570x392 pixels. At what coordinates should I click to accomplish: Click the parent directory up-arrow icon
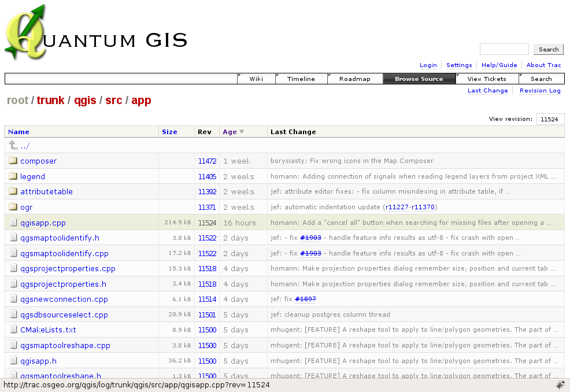click(13, 145)
